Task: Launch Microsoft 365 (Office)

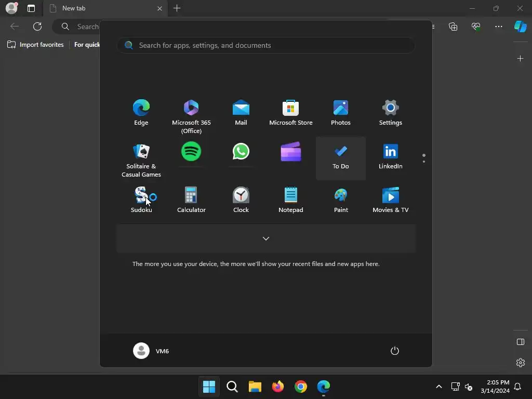Action: pyautogui.click(x=191, y=117)
